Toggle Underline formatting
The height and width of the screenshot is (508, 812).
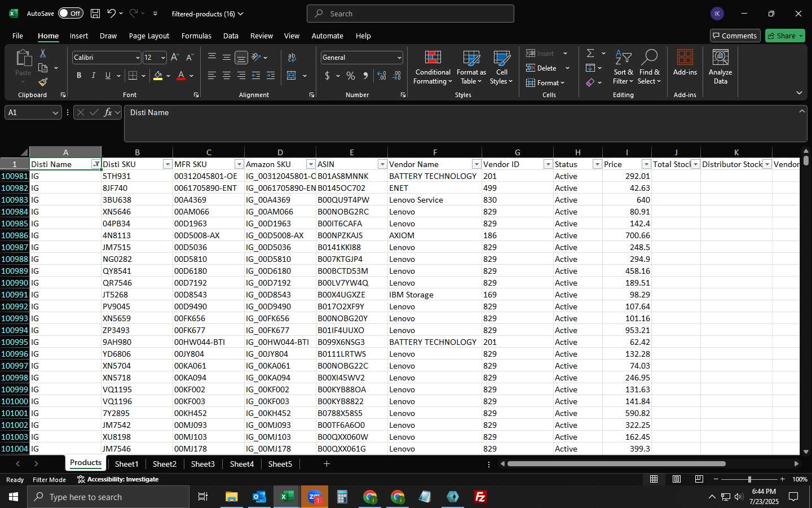[x=108, y=76]
